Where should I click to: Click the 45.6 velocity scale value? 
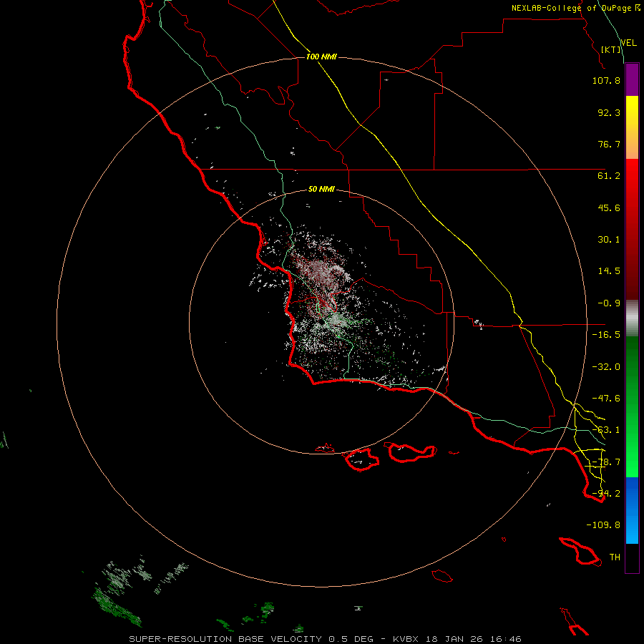click(x=609, y=208)
